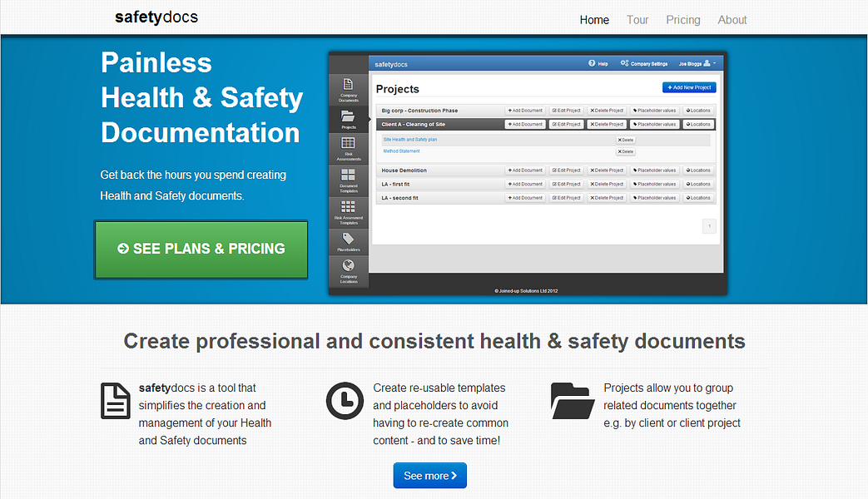Viewport: 868px width, 499px height.
Task: Open the About nav item
Action: 732,20
